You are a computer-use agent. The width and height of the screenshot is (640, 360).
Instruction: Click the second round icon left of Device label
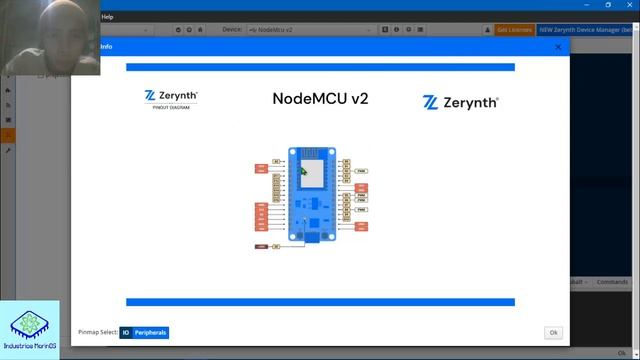click(189, 30)
